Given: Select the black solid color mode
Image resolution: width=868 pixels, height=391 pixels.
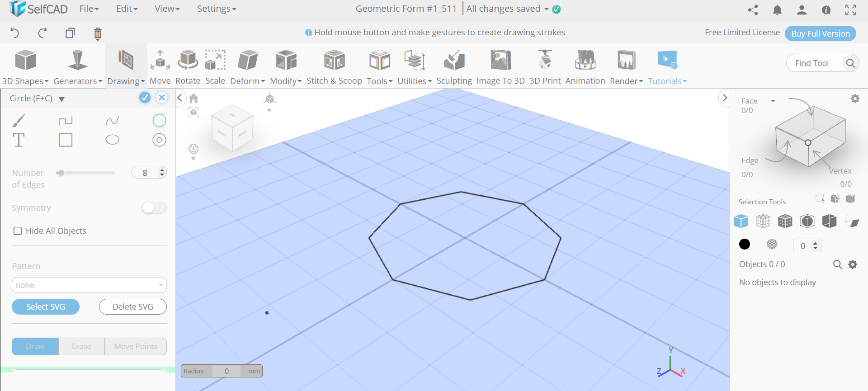Looking at the screenshot, I should 745,244.
